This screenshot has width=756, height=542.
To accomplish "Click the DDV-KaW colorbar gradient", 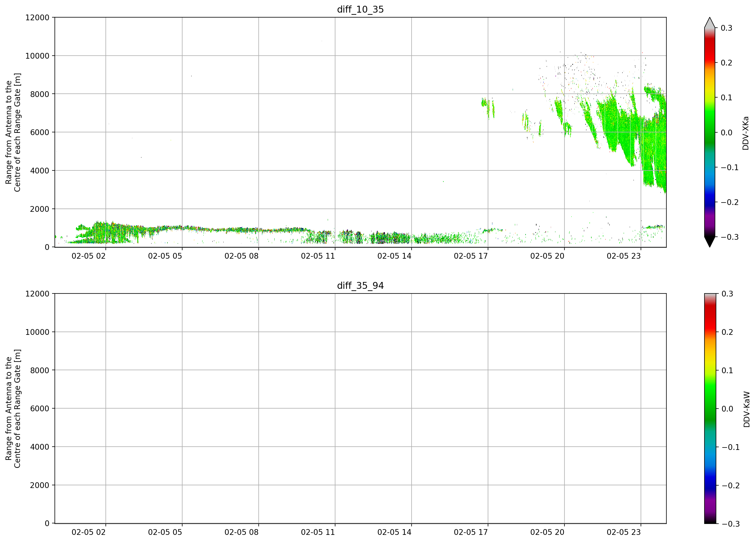I will tap(710, 408).
